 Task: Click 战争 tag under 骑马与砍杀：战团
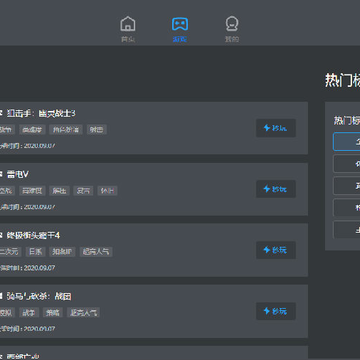click(29, 313)
